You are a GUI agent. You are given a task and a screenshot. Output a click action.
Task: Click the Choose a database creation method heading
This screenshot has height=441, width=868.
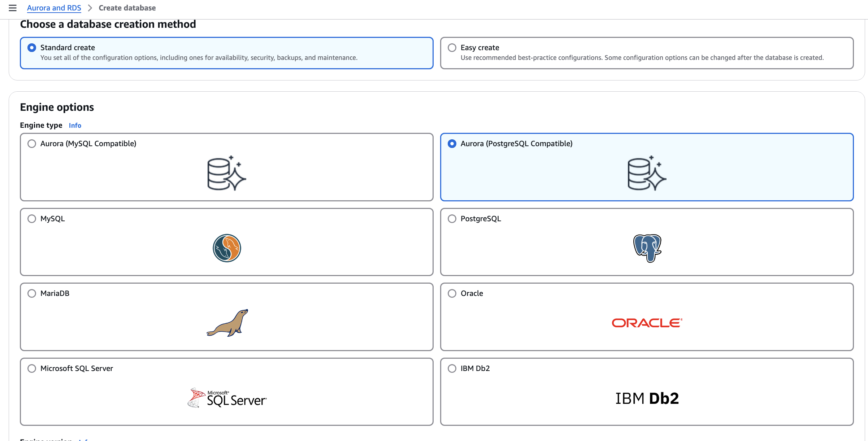click(108, 24)
